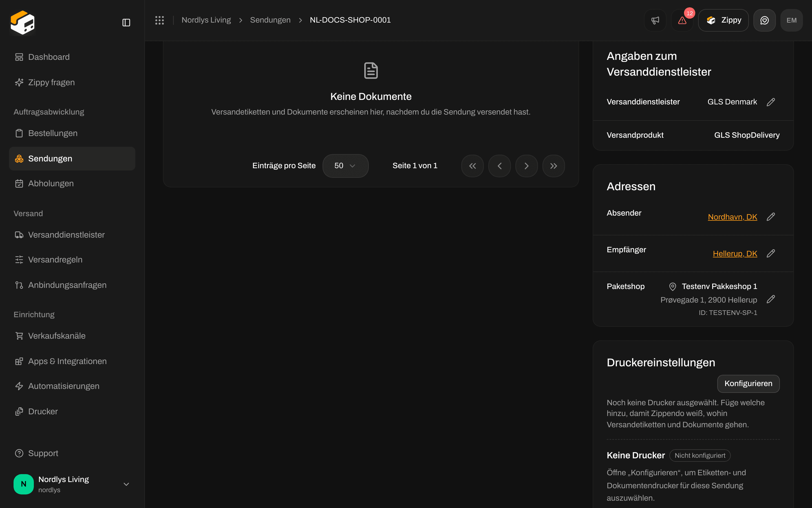Open the chat support bubble icon

[764, 20]
